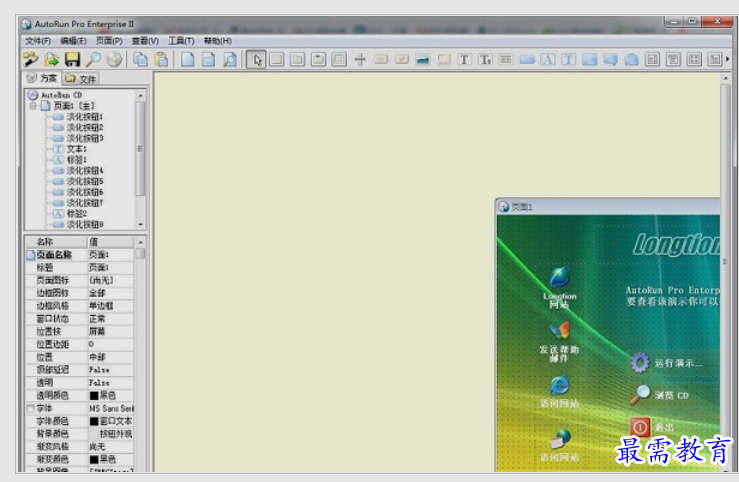
Task: Click the black 透明颜色 color swatch
Action: (94, 395)
